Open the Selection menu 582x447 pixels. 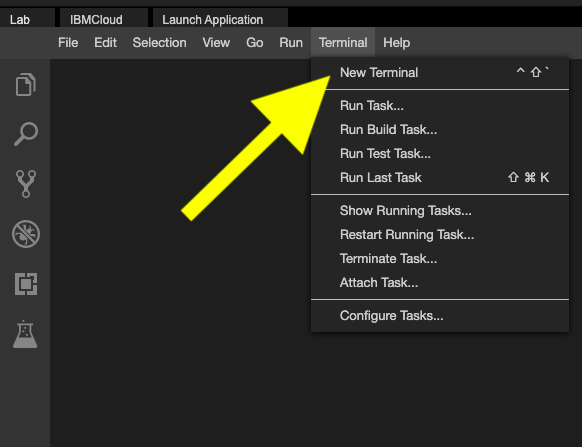coord(160,43)
